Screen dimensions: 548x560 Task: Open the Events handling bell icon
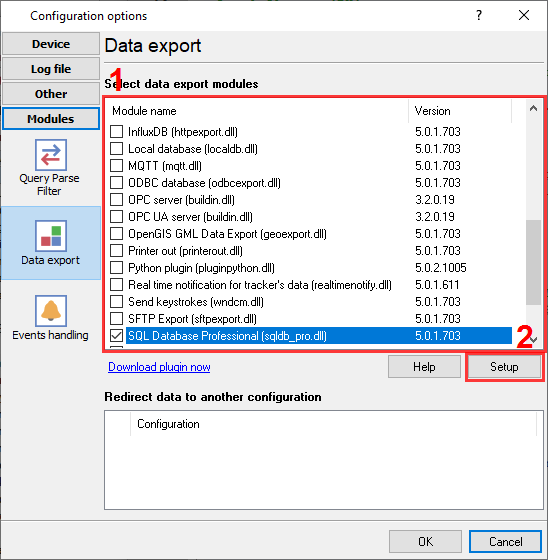51,311
